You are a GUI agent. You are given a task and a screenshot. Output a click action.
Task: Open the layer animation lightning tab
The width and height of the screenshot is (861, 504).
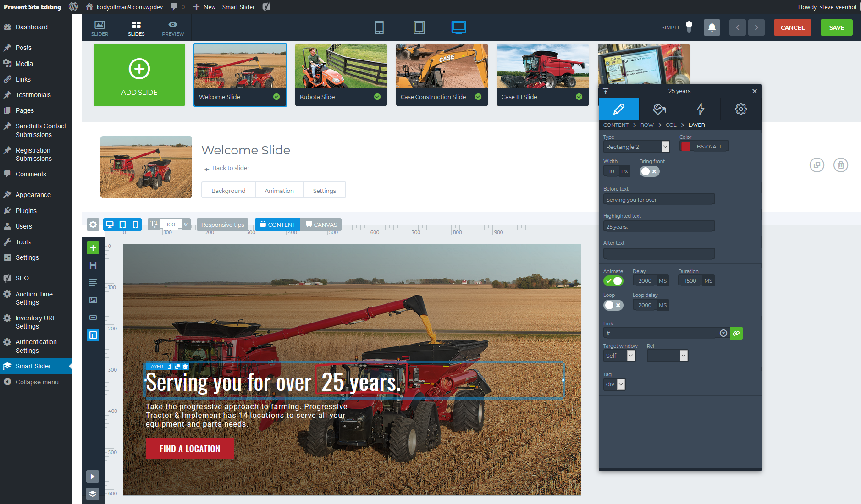click(700, 109)
